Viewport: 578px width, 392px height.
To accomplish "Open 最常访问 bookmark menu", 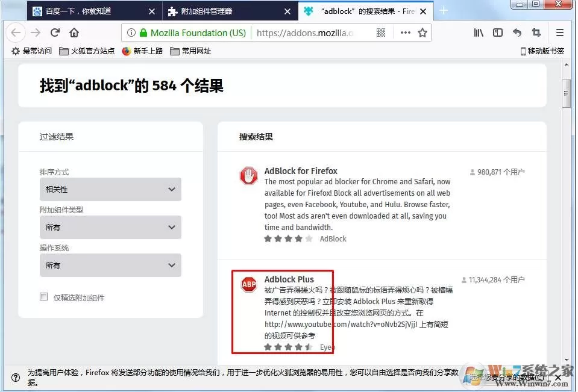I will click(32, 51).
